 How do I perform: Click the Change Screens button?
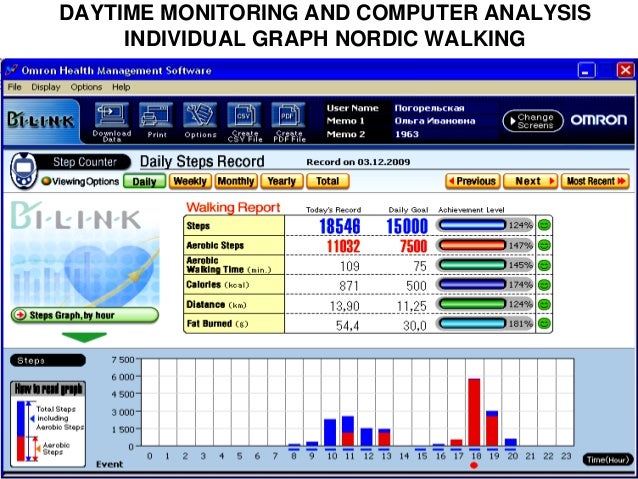(x=533, y=121)
